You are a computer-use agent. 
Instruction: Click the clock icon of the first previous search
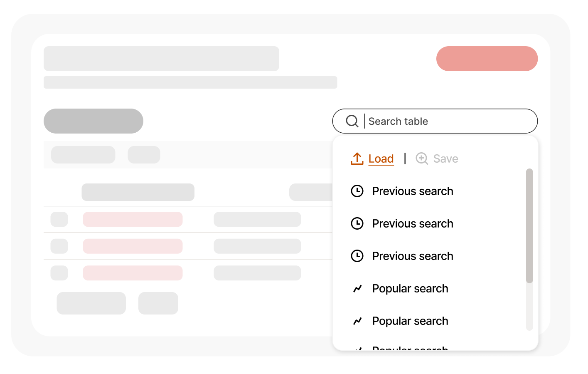[357, 191]
